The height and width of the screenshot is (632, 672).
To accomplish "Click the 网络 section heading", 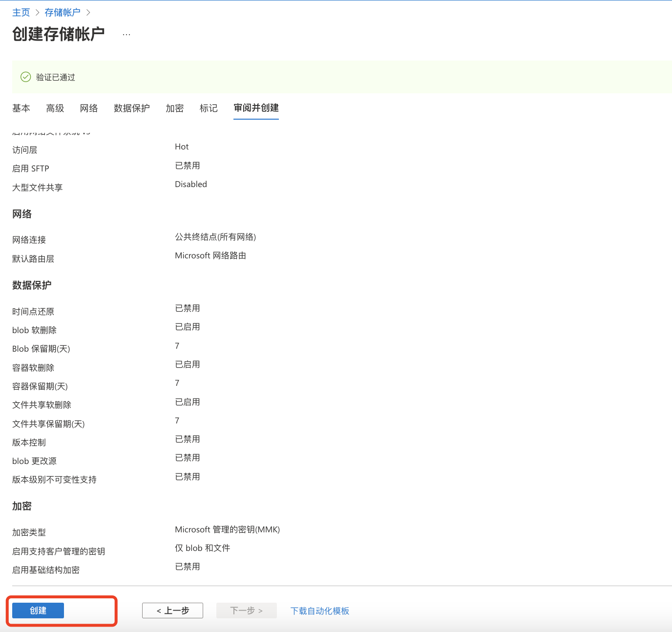I will [22, 214].
